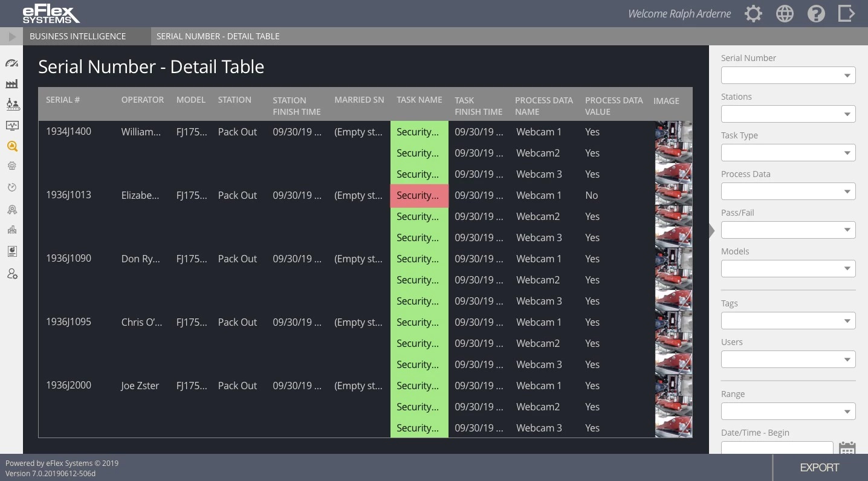The width and height of the screenshot is (868, 481).
Task: Expand the Pass/Fail dropdown
Action: 788,230
